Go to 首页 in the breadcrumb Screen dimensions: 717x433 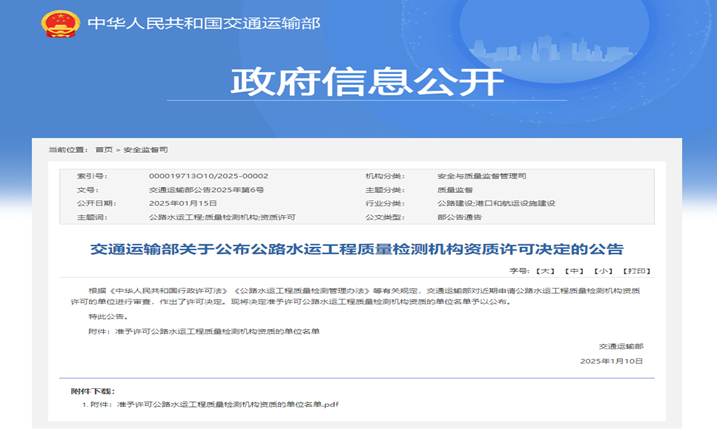(x=104, y=150)
